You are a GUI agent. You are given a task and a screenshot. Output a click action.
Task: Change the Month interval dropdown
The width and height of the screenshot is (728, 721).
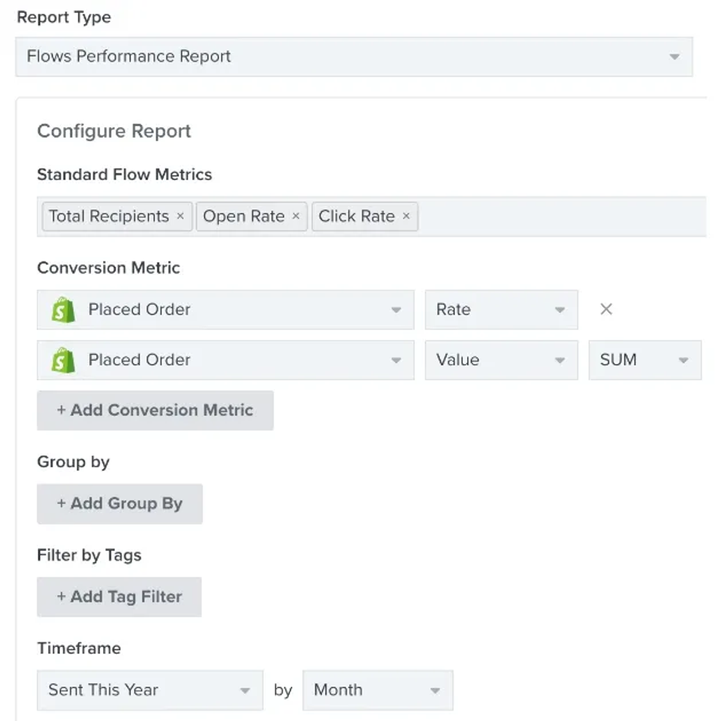tap(378, 690)
